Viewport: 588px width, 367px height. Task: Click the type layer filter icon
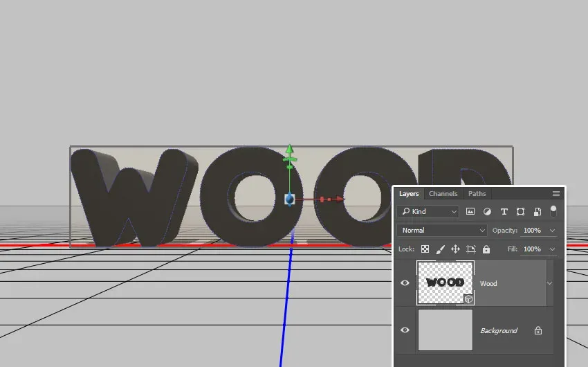pyautogui.click(x=504, y=212)
